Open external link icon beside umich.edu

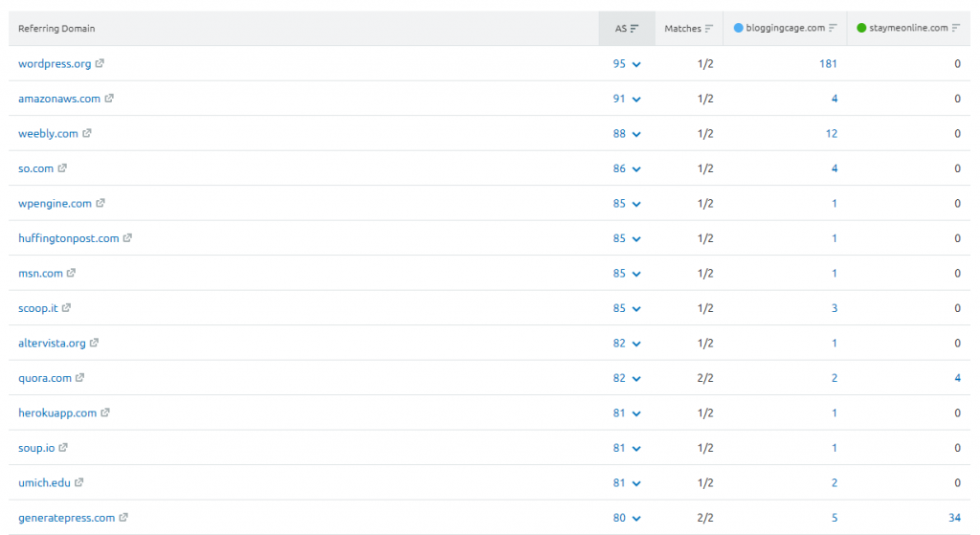click(x=78, y=483)
